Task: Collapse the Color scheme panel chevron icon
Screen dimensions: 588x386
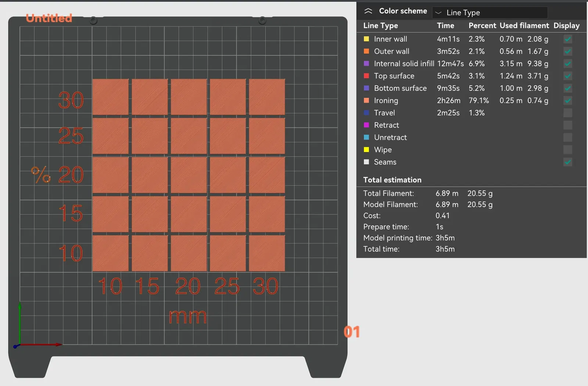Action: [x=368, y=11]
